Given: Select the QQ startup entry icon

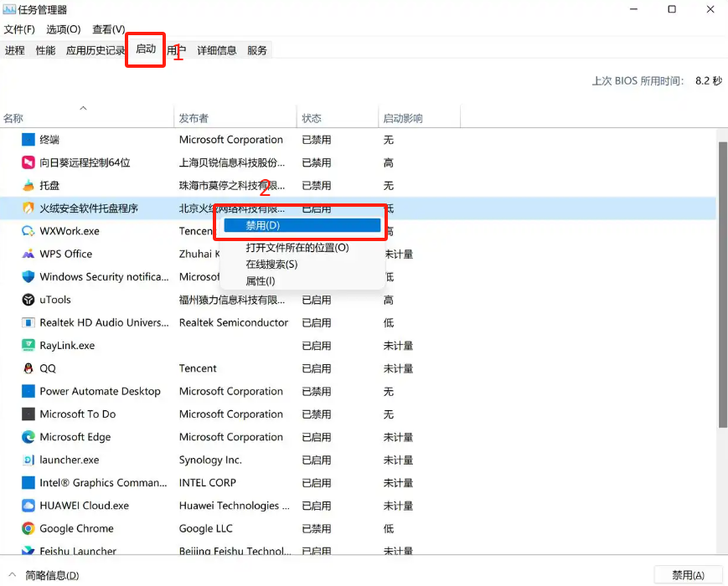Looking at the screenshot, I should coord(27,368).
